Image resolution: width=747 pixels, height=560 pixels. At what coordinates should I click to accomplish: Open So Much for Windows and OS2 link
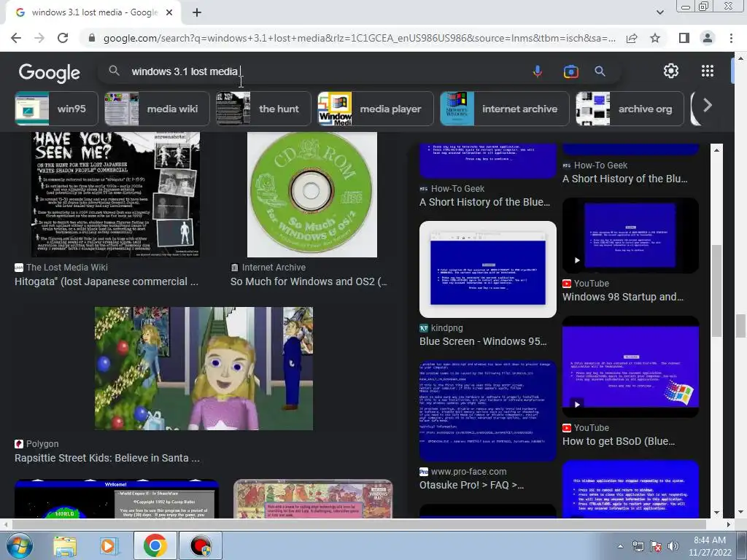pyautogui.click(x=309, y=281)
